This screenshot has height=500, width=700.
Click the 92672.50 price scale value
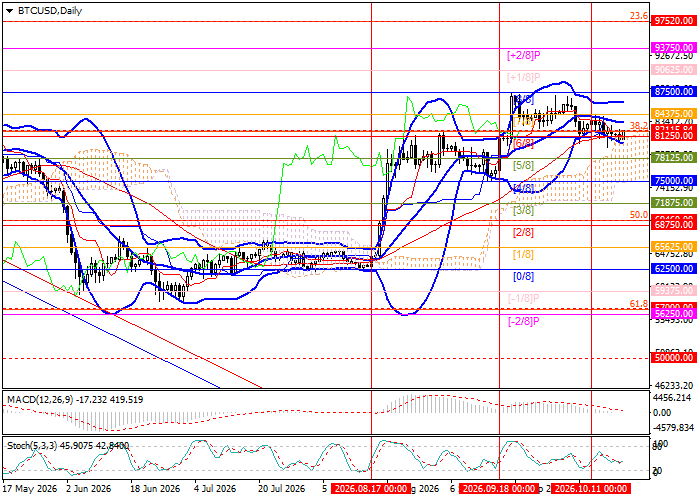[x=673, y=56]
